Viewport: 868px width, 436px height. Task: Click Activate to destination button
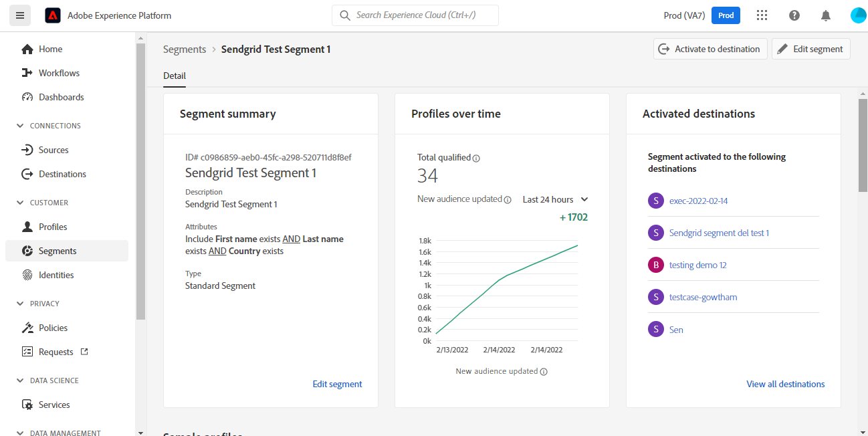(x=710, y=49)
